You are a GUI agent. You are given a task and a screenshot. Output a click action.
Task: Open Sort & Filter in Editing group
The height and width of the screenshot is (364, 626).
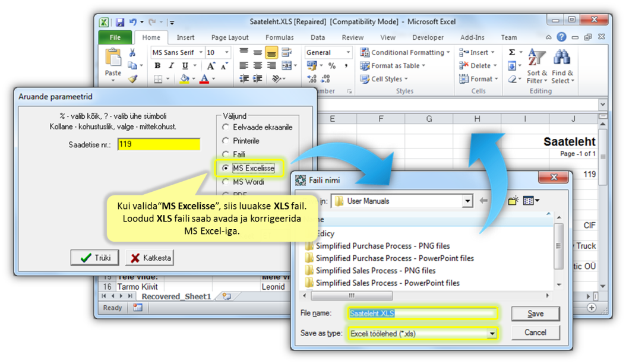tap(537, 67)
